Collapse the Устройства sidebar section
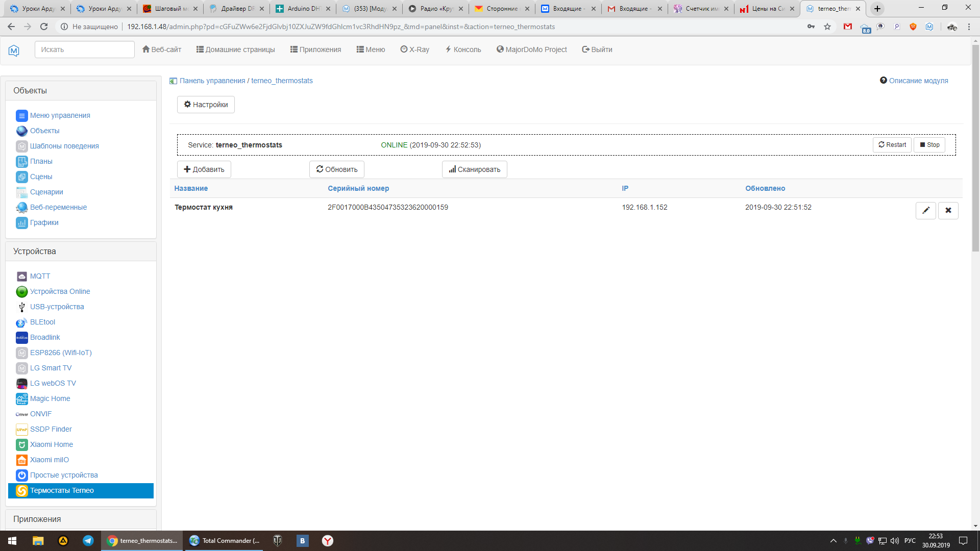This screenshot has height=551, width=980. pyautogui.click(x=35, y=251)
